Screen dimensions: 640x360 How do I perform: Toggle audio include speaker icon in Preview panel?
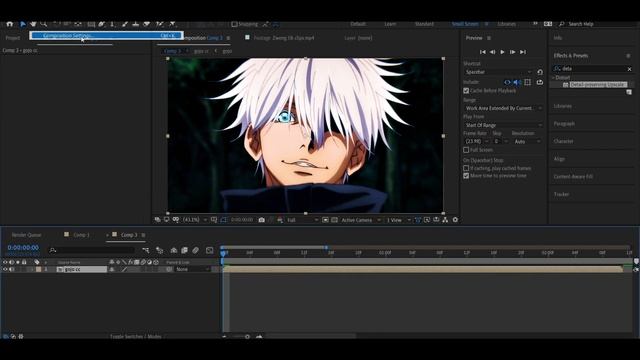517,82
